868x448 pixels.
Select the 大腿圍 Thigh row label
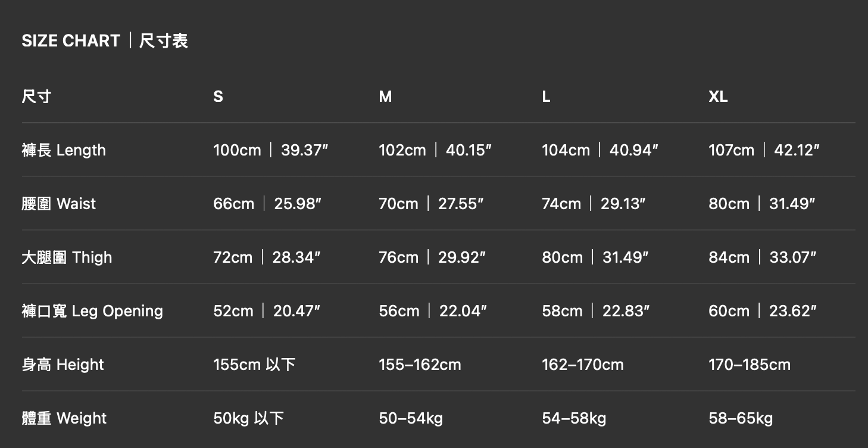click(x=67, y=257)
